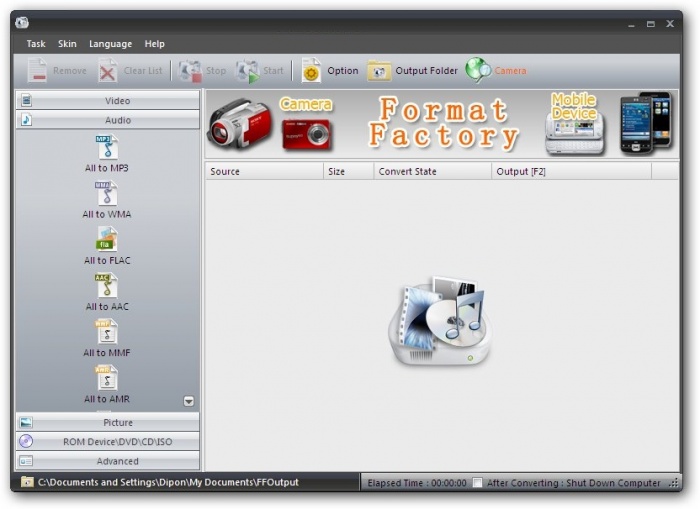Image resolution: width=700 pixels, height=509 pixels.
Task: Select the All to MP3 icon
Action: 107,147
